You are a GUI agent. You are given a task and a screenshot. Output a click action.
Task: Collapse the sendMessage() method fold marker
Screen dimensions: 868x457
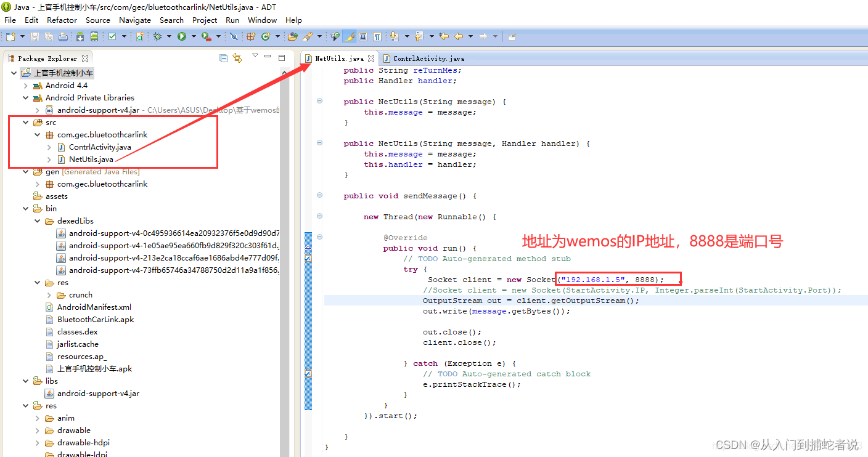pos(319,195)
